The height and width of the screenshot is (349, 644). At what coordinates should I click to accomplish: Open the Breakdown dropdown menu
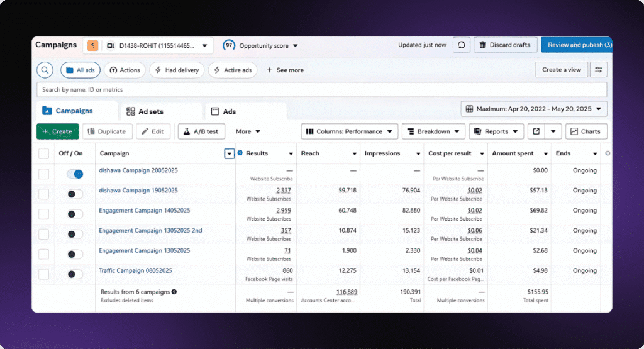point(433,131)
